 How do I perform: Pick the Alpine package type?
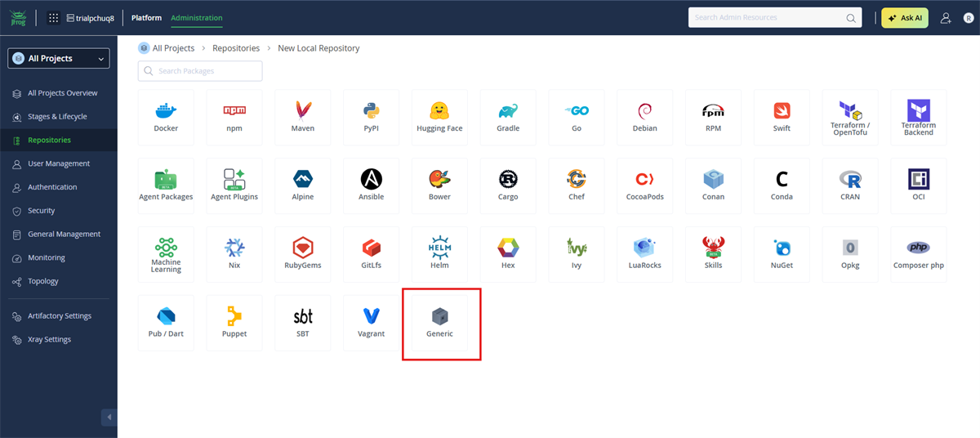coord(303,186)
